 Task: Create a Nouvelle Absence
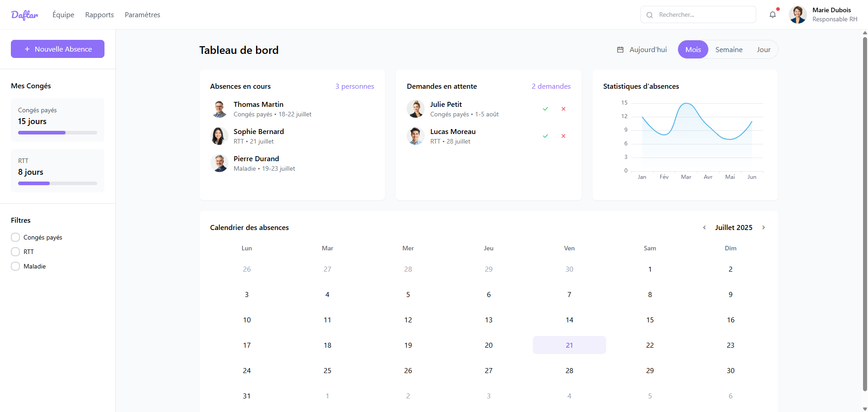[x=57, y=48]
